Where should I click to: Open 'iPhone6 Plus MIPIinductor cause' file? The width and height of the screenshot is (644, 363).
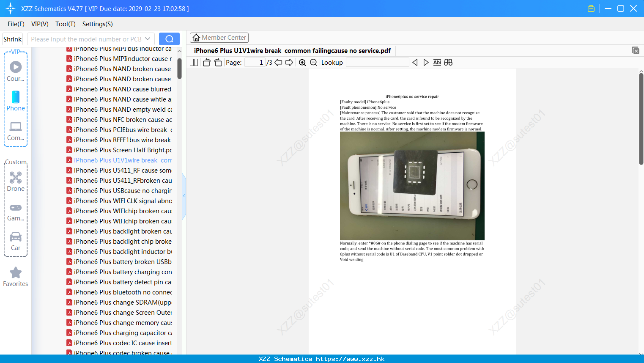pos(119,59)
